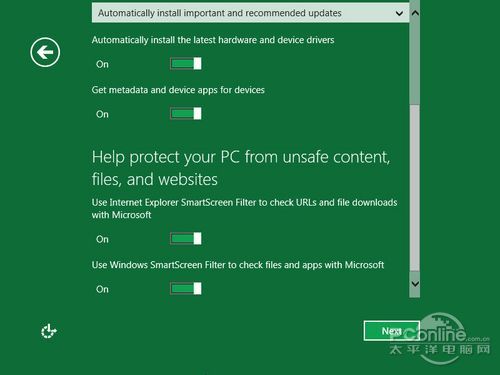This screenshot has width=500, height=375.
Task: Click the scrollbar up arrow
Action: pos(415,13)
